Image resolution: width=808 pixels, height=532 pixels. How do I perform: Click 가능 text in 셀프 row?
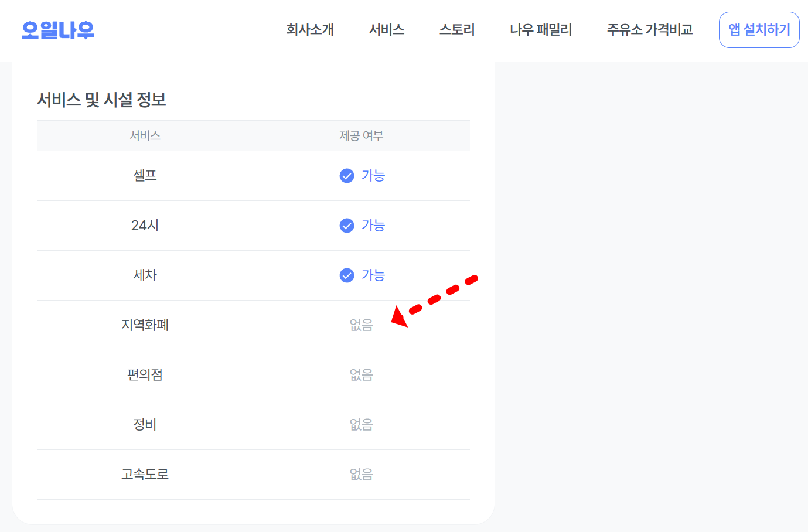click(x=373, y=175)
